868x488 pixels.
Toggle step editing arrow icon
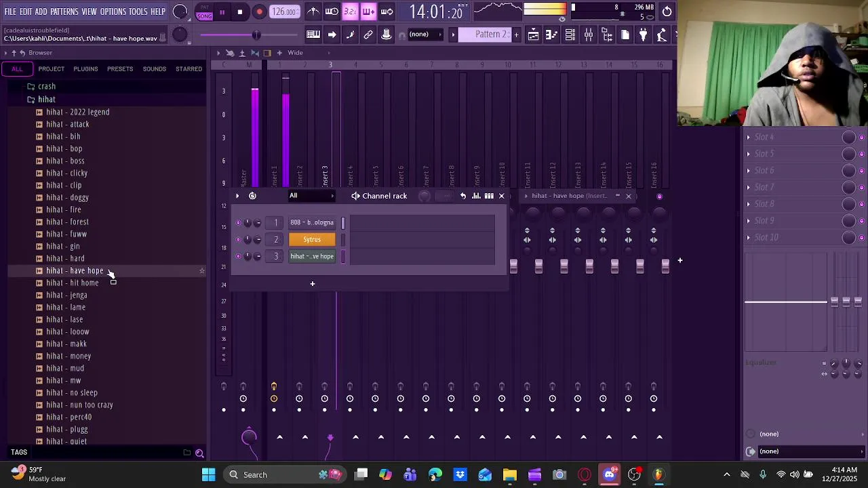332,35
